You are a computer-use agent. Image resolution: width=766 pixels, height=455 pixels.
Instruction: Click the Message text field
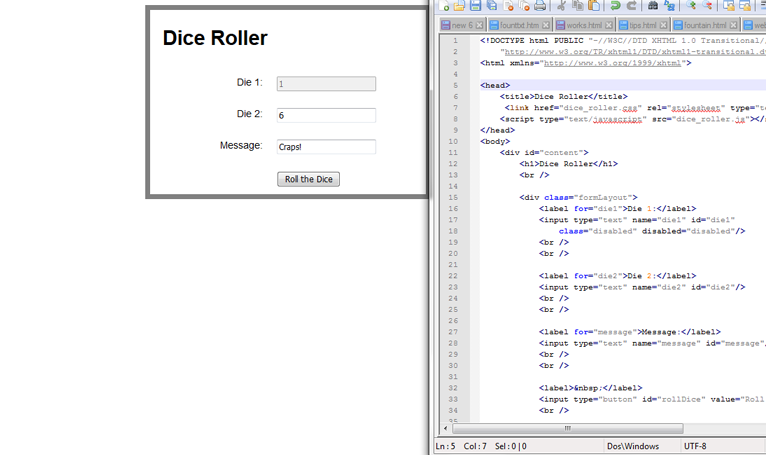coord(326,147)
